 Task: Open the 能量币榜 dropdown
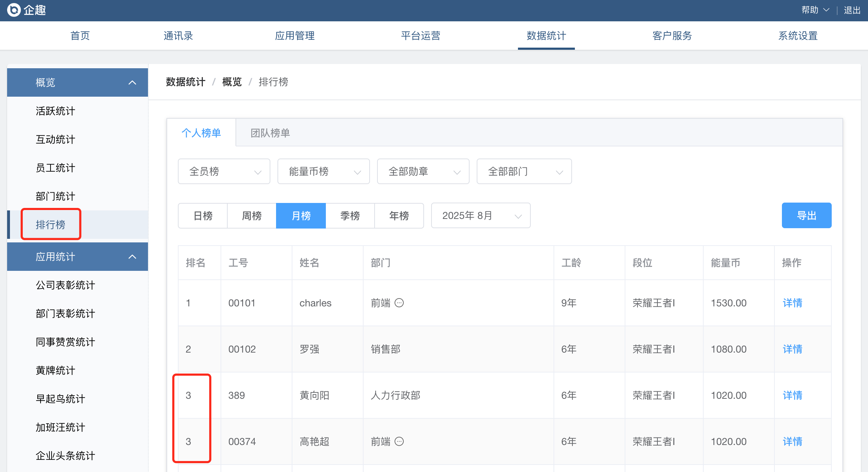[x=323, y=172]
